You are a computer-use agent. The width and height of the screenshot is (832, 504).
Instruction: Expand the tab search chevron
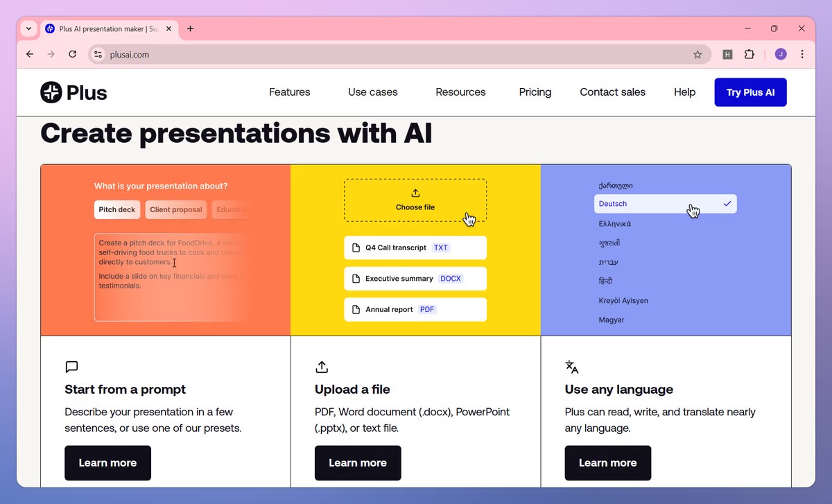[28, 28]
